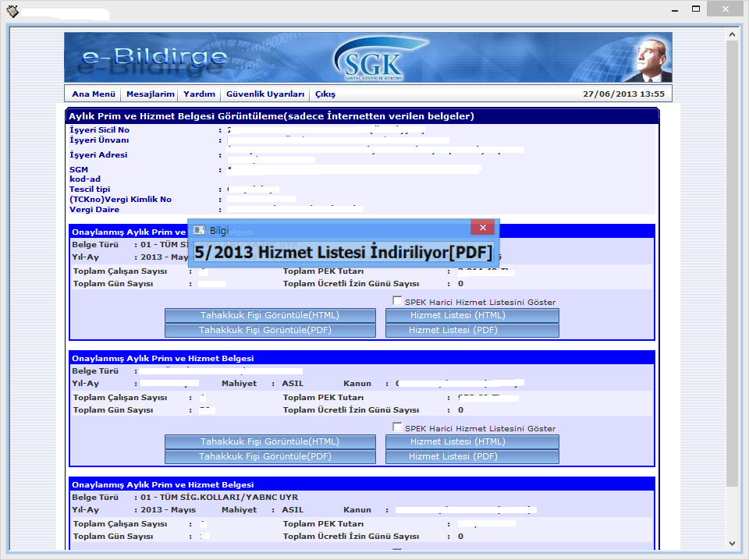The image size is (749, 560).
Task: Tick SPEK Harici checkbox in second record
Action: (x=398, y=427)
